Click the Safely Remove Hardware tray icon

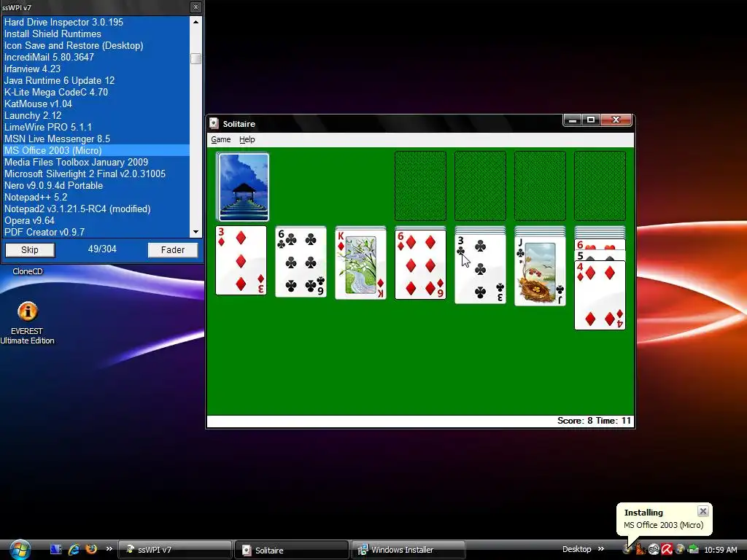point(694,549)
